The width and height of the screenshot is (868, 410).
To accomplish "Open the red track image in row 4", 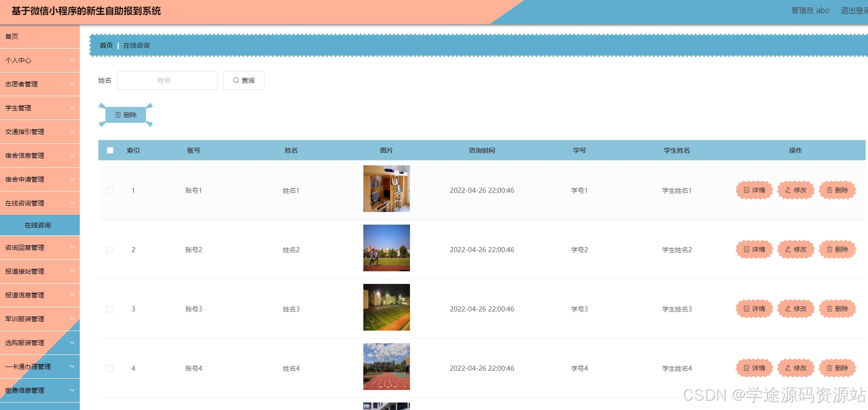I will (387, 367).
